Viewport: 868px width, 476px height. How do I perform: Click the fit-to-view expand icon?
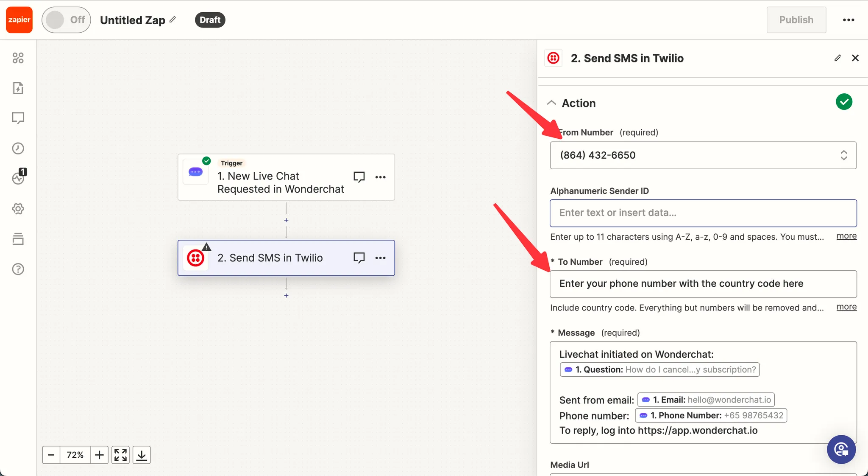pos(120,455)
